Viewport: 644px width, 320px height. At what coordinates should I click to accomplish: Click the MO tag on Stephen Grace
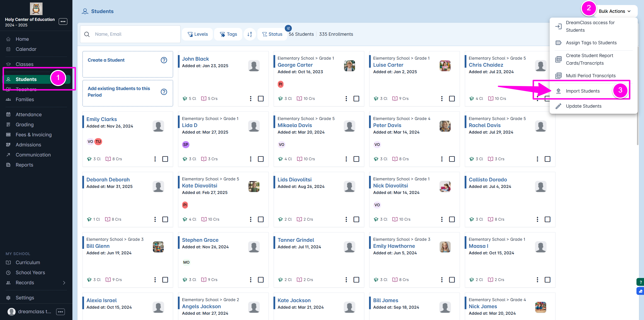[186, 262]
